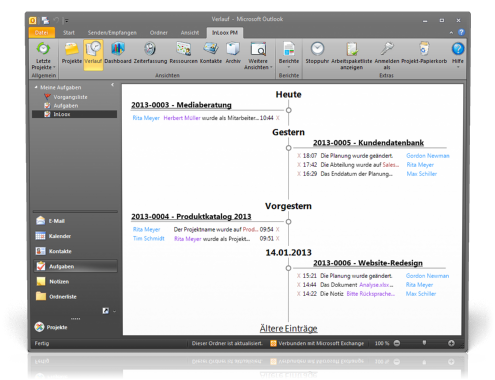
Task: Select InLoox folder in tree
Action: tap(74, 114)
